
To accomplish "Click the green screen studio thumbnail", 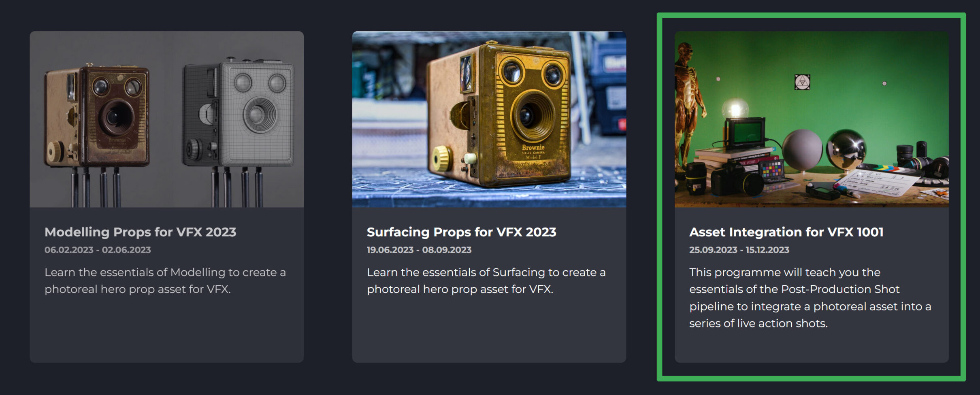I will click(812, 119).
